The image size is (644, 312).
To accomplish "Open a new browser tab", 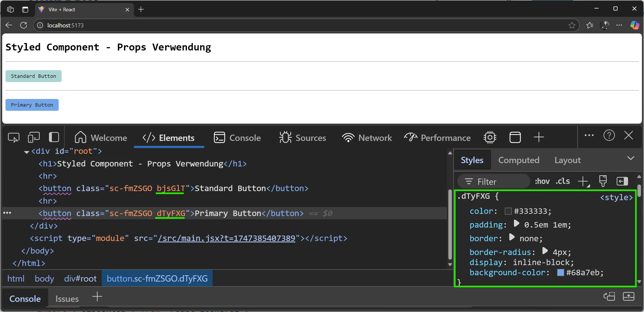I will click(141, 9).
